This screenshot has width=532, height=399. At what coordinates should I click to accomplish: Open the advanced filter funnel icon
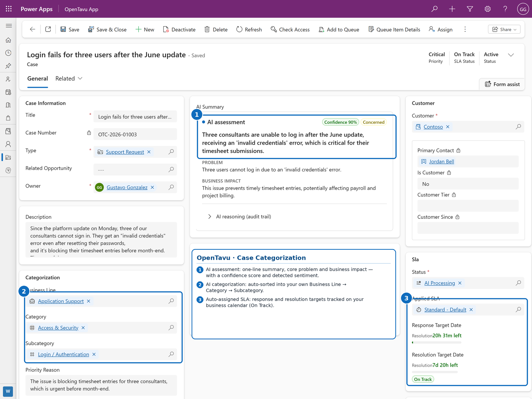click(x=470, y=9)
